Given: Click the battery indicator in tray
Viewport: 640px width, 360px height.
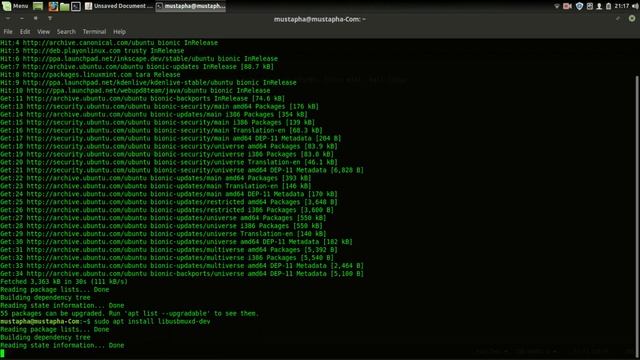Looking at the screenshot, I should (609, 6).
